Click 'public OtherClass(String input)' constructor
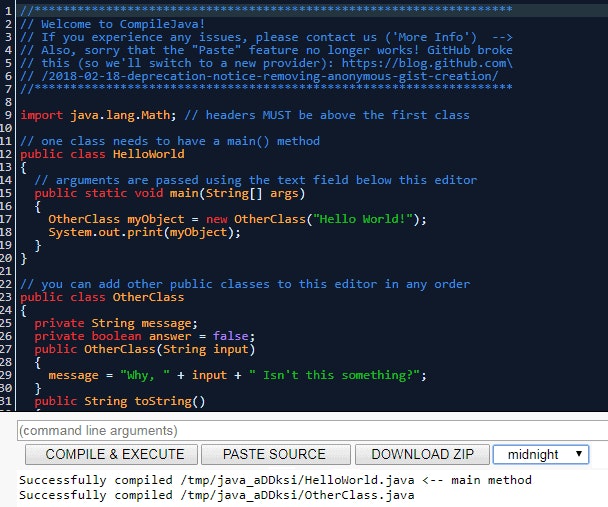 coord(145,349)
